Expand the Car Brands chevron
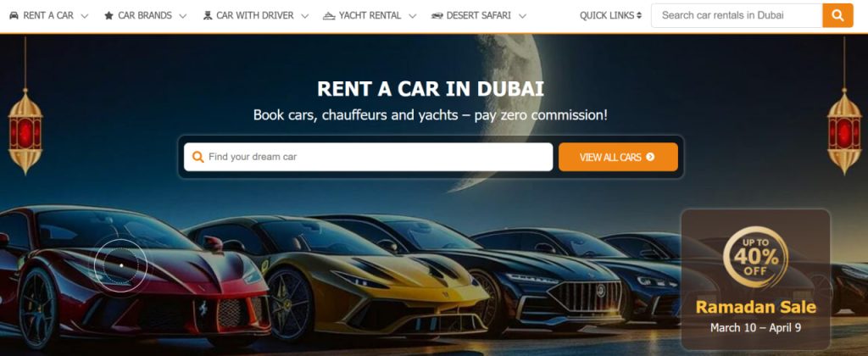Screen dimensions: 868x356 (183, 16)
